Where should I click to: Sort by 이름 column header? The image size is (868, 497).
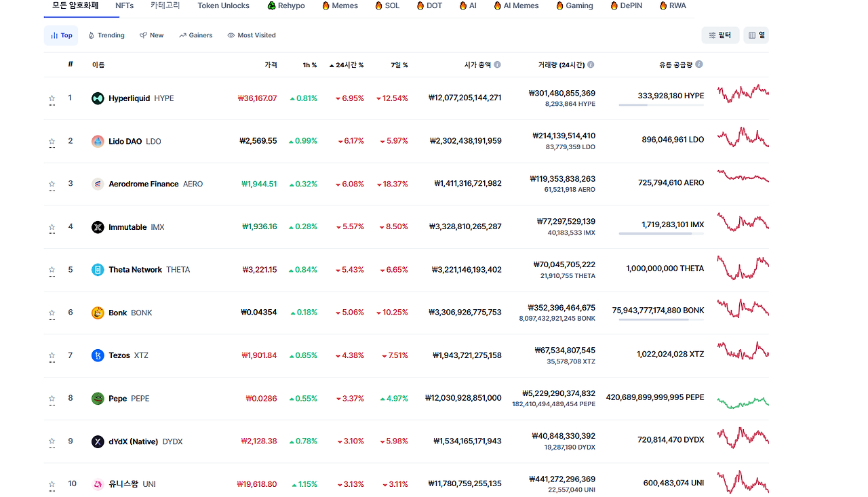pos(98,65)
